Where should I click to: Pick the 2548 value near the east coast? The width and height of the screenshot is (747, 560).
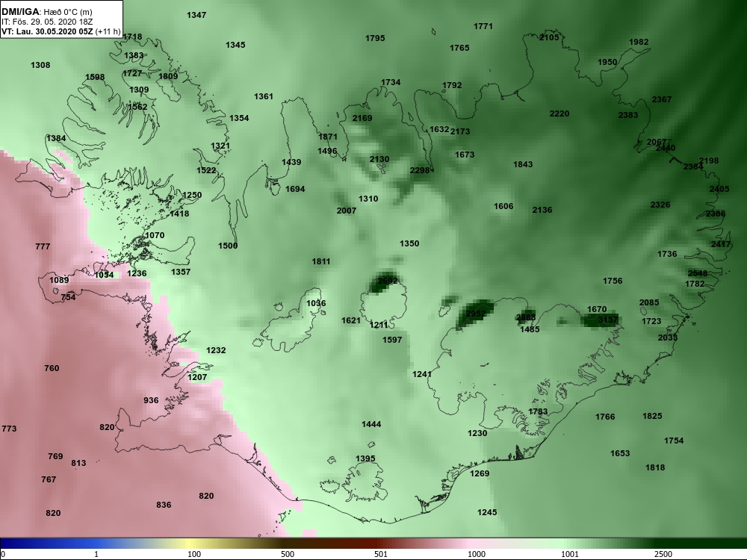[x=698, y=273]
